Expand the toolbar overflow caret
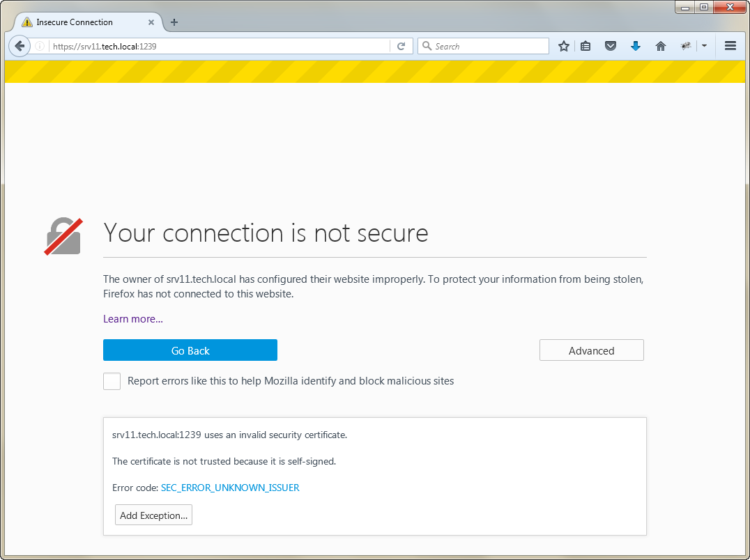750x560 pixels. (704, 46)
